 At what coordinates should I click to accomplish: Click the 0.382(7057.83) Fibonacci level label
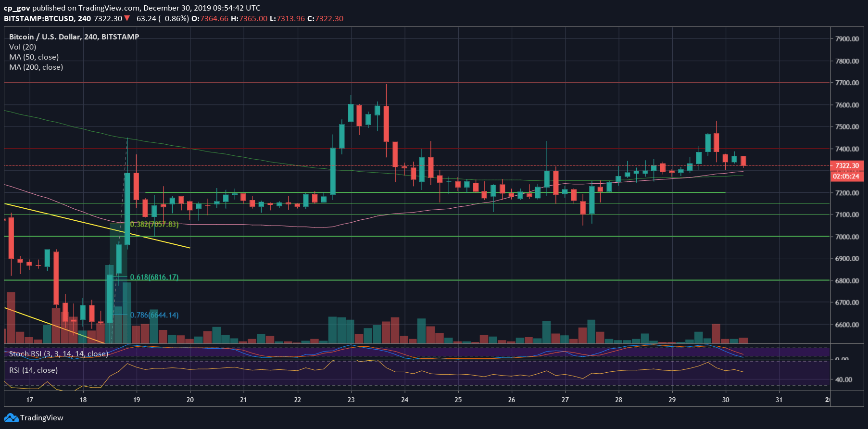click(154, 225)
